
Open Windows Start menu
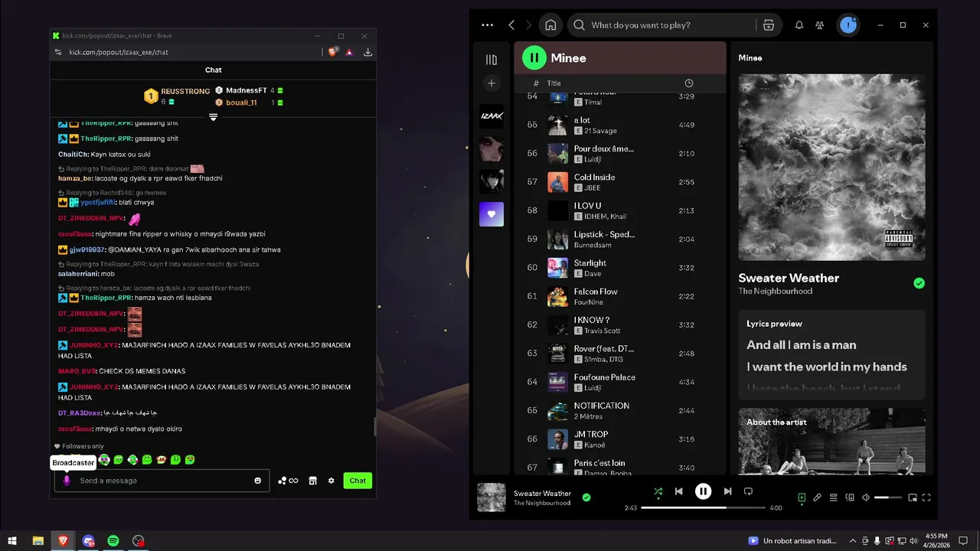[x=12, y=541]
